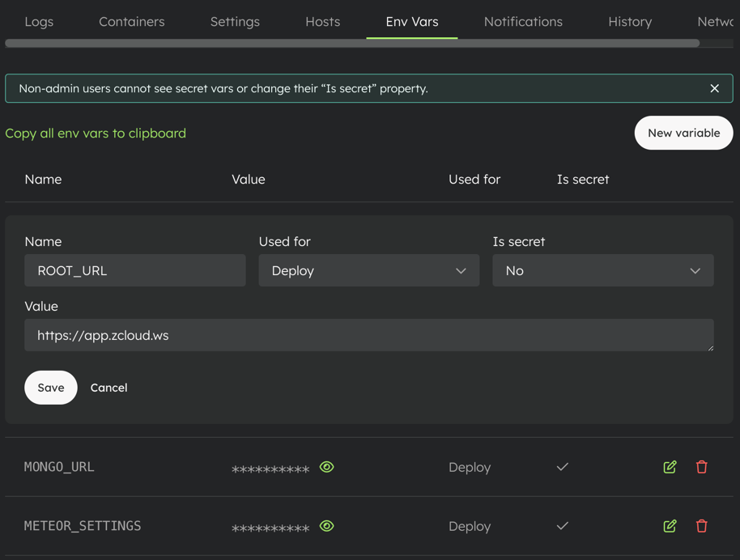Dismiss the non-admin users notice
Screen dimensions: 740x560
click(x=715, y=88)
